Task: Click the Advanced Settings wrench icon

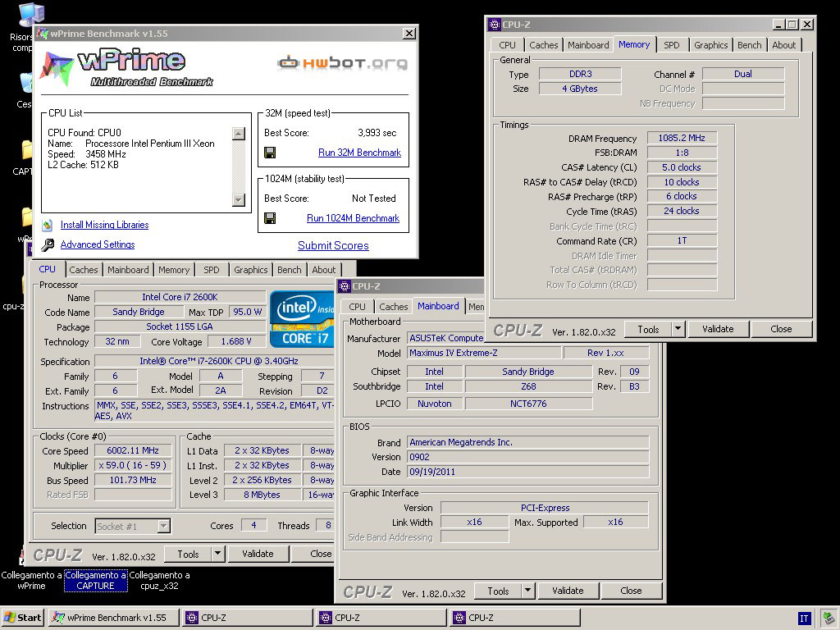Action: tap(48, 244)
